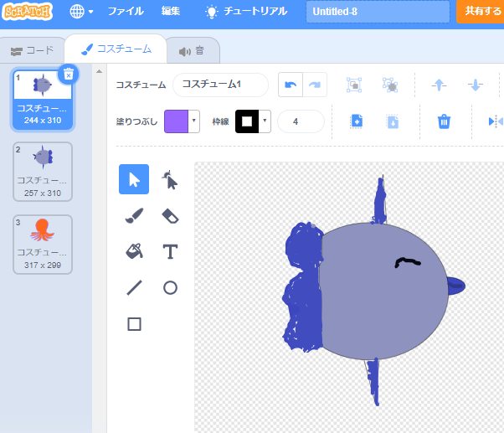
Task: Click the outline width field showing 4
Action: pos(301,121)
